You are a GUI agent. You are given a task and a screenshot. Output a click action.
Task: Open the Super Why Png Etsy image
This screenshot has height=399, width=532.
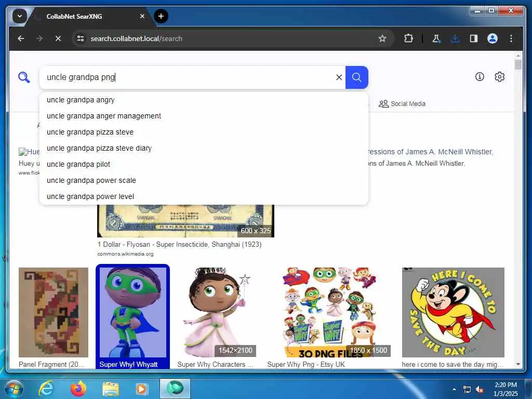point(329,312)
